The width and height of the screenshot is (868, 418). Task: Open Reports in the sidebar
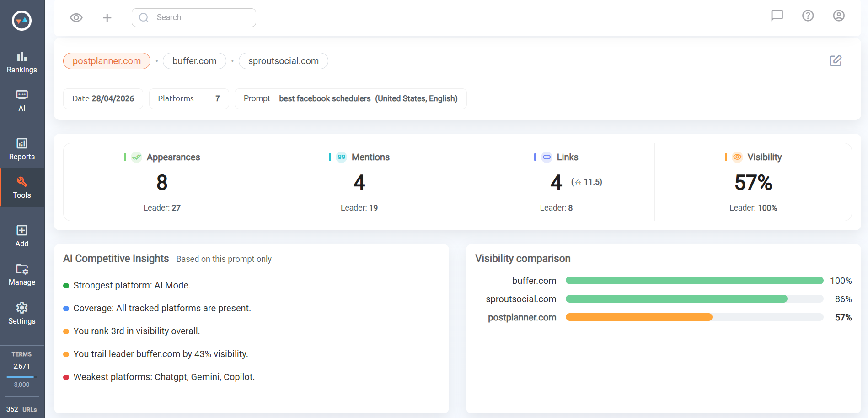point(22,149)
